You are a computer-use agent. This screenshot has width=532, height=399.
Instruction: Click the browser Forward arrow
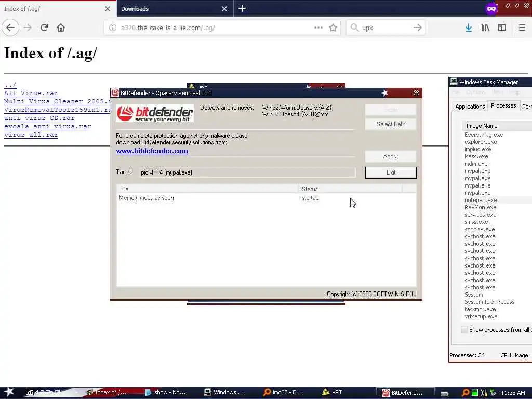pyautogui.click(x=28, y=28)
